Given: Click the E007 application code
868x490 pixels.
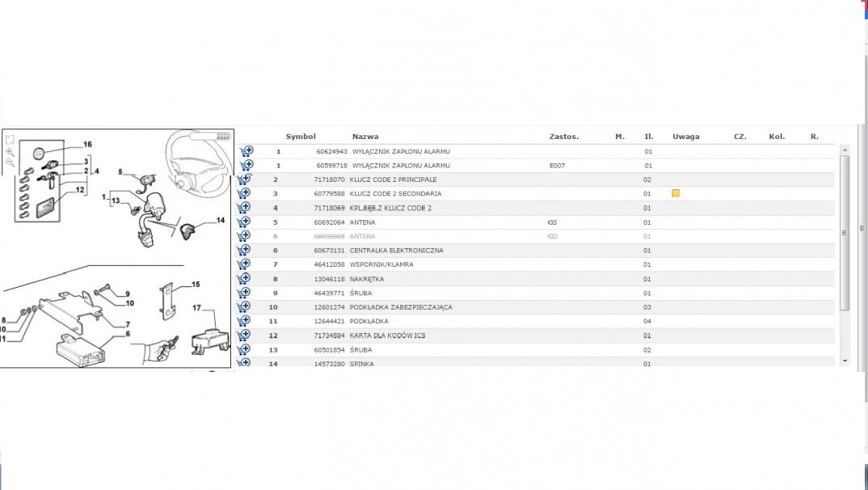Looking at the screenshot, I should (x=557, y=166).
